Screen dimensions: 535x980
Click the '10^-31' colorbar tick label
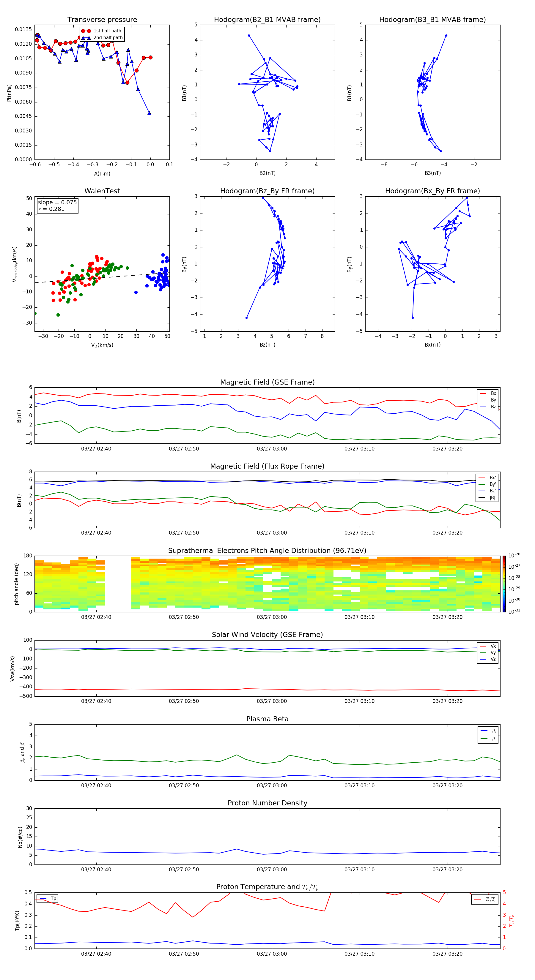[x=514, y=611]
